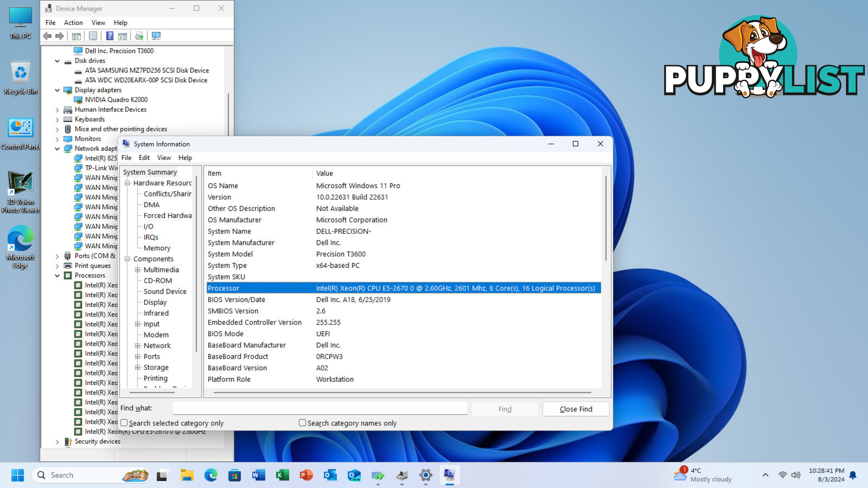
Task: Open classic Outlook from the taskbar
Action: [330, 475]
